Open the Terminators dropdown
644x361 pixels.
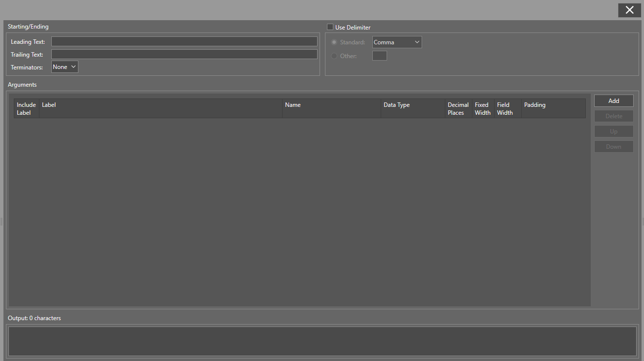[x=65, y=67]
